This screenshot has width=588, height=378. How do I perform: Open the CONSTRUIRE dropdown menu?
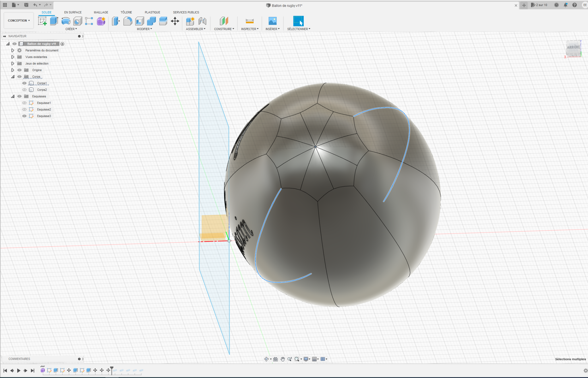[224, 29]
